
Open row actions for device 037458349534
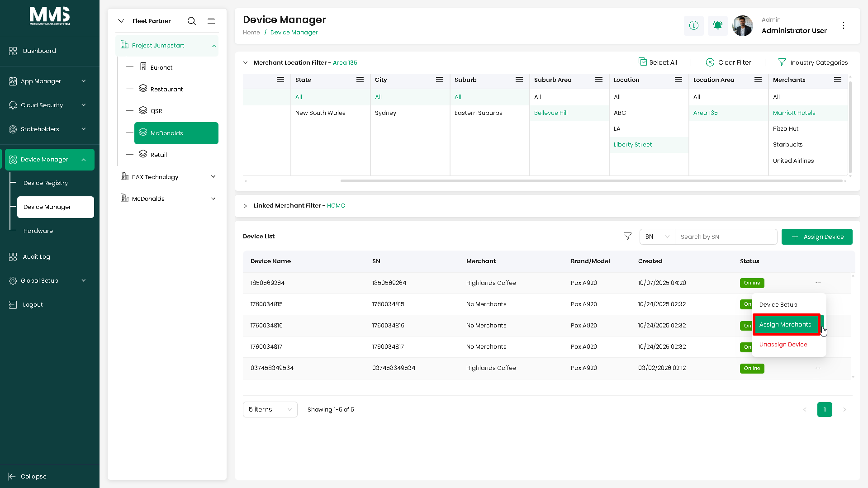click(818, 368)
